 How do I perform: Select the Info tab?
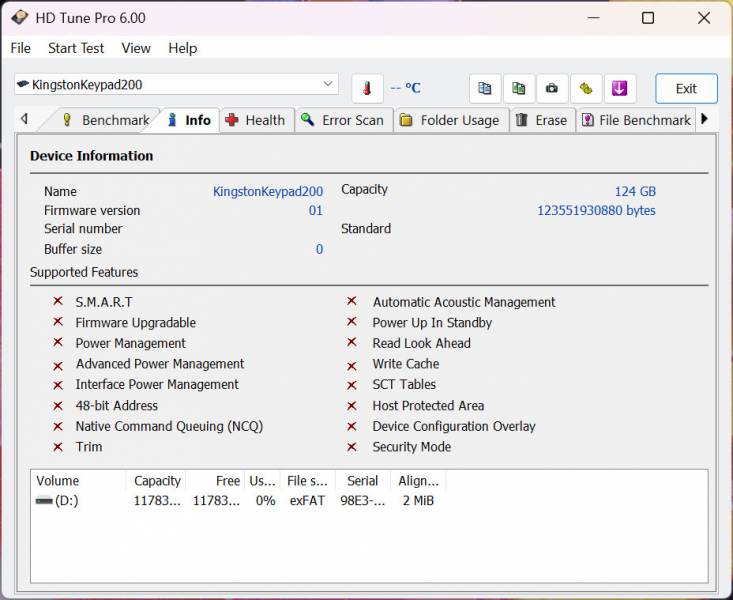pyautogui.click(x=189, y=120)
